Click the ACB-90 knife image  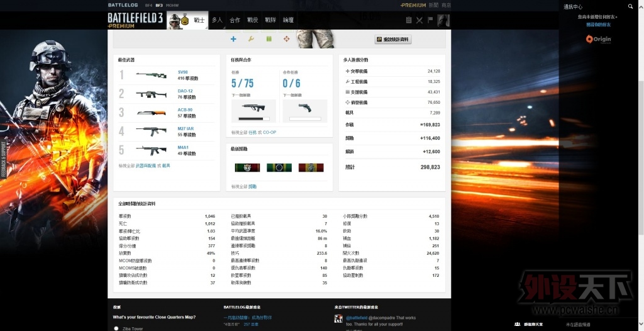click(x=151, y=113)
